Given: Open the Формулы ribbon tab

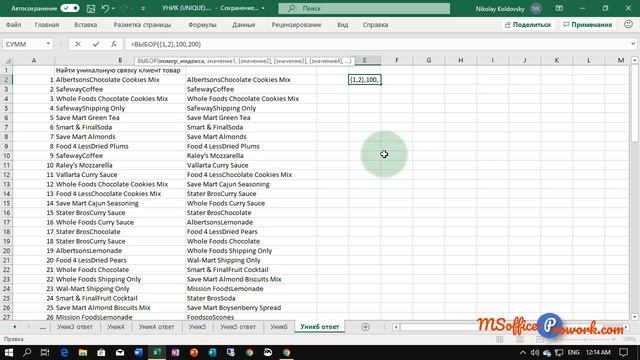Looking at the screenshot, I should (202, 25).
